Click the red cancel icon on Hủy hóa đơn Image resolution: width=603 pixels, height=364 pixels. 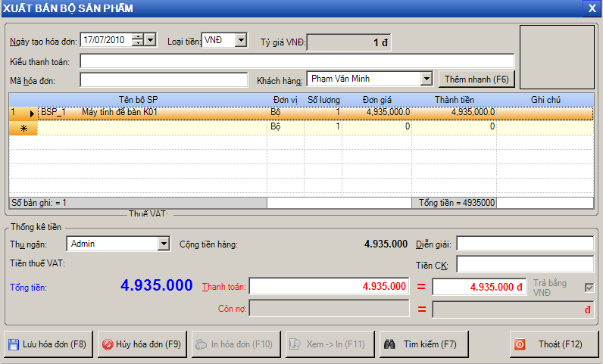[x=108, y=344]
